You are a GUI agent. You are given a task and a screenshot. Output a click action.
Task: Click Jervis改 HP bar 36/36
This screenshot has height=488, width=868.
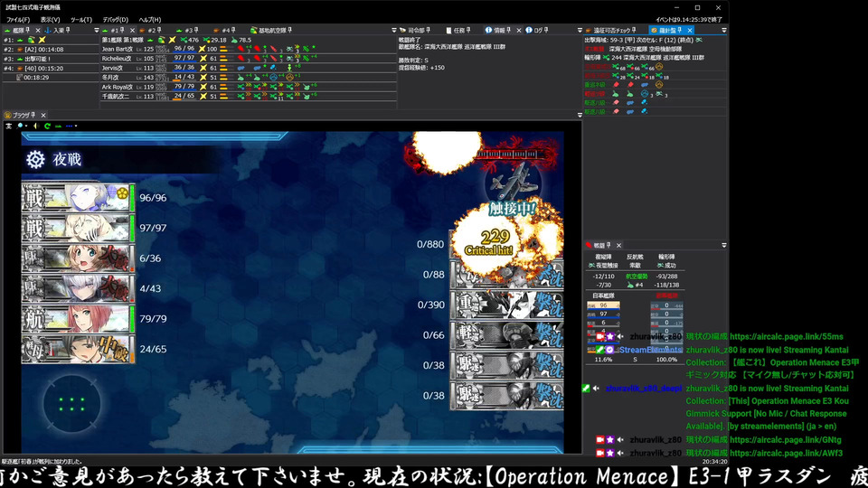point(184,68)
